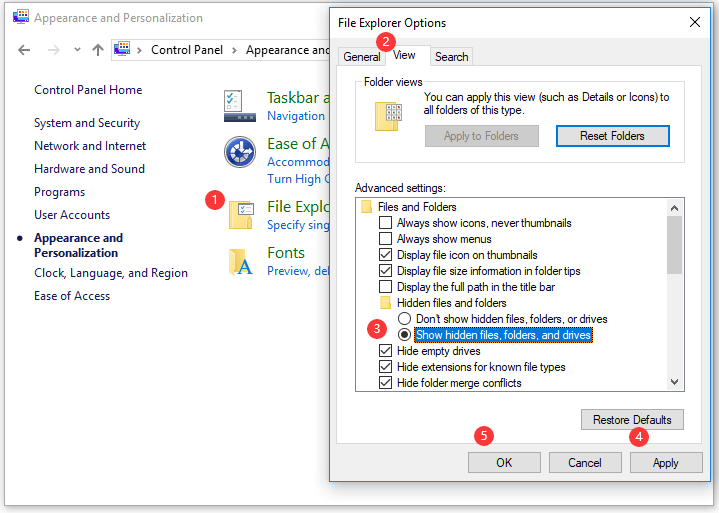719x513 pixels.
Task: Uncheck Hide folder merge conflicts
Action: coord(385,383)
